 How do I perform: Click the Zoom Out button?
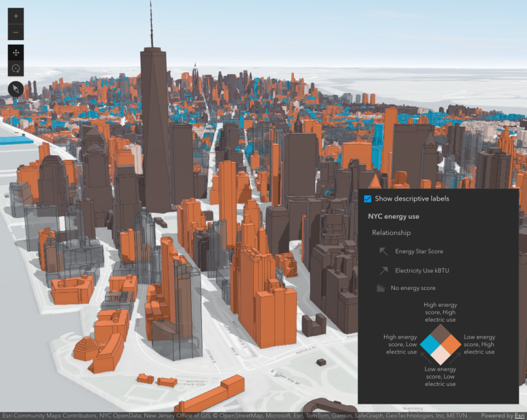(x=14, y=32)
